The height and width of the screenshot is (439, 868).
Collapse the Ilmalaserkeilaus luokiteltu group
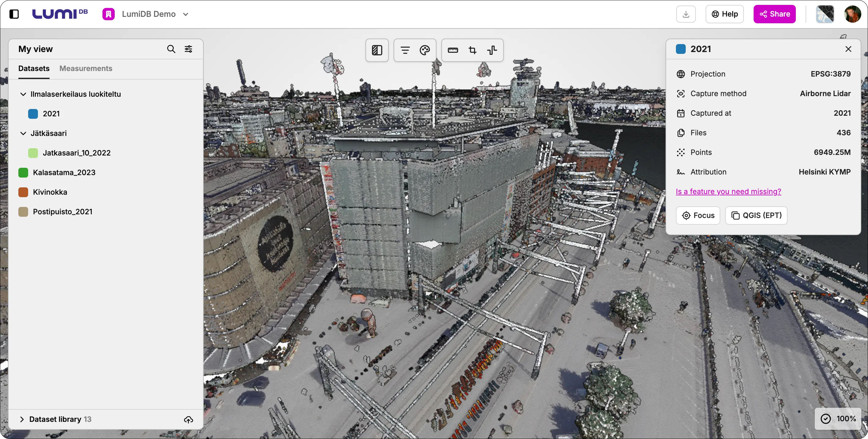[23, 94]
